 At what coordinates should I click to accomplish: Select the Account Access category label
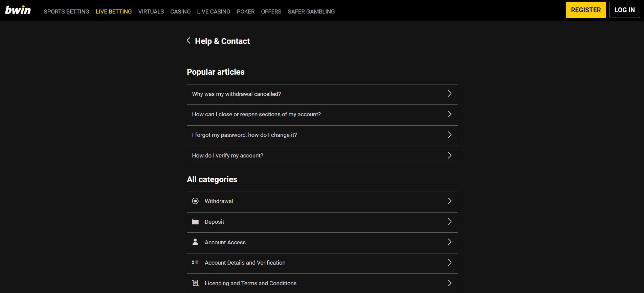click(225, 242)
